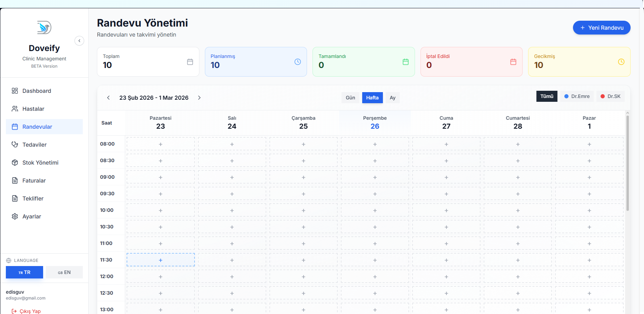
Task: Click the Doveify bird logo
Action: click(x=44, y=28)
